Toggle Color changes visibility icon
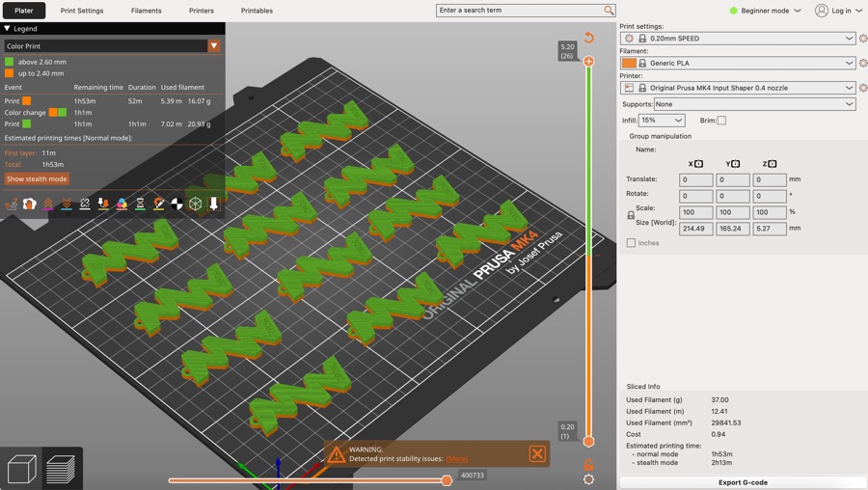This screenshot has height=490, width=868. (122, 204)
